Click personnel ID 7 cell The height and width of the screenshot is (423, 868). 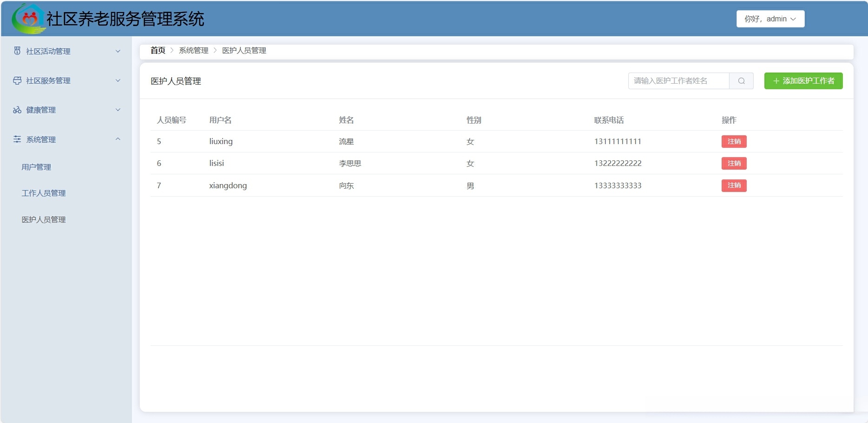click(x=159, y=185)
